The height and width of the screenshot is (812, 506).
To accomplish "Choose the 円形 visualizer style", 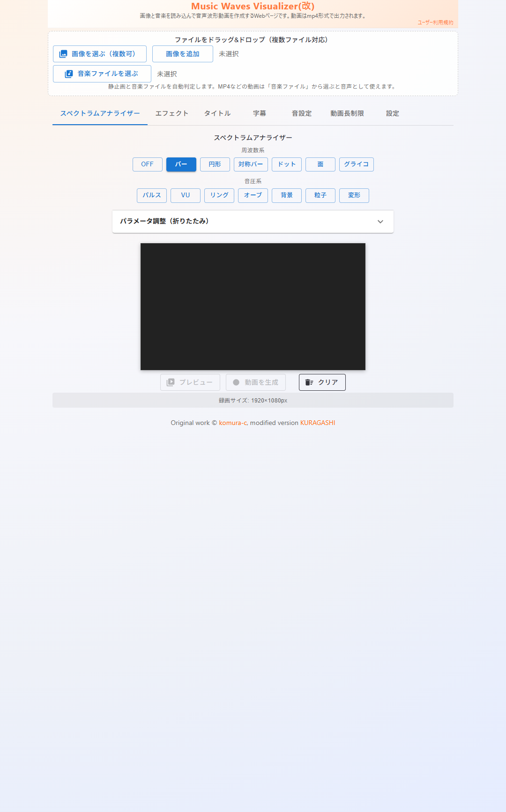I will [x=215, y=164].
